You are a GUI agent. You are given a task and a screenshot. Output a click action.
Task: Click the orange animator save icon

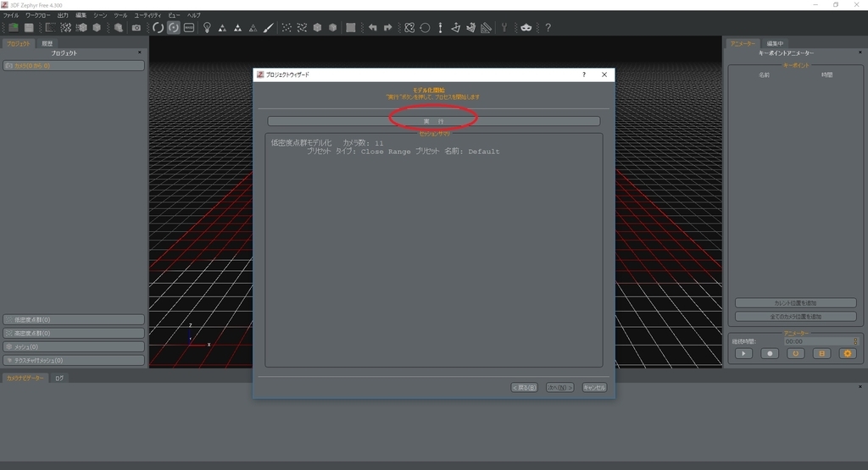click(821, 354)
